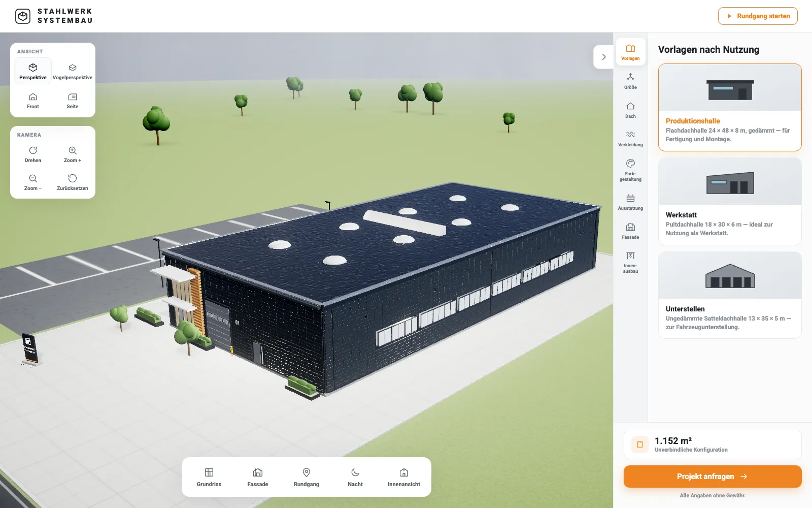The height and width of the screenshot is (508, 812).
Task: Rotate camera with Drehen
Action: (33, 154)
